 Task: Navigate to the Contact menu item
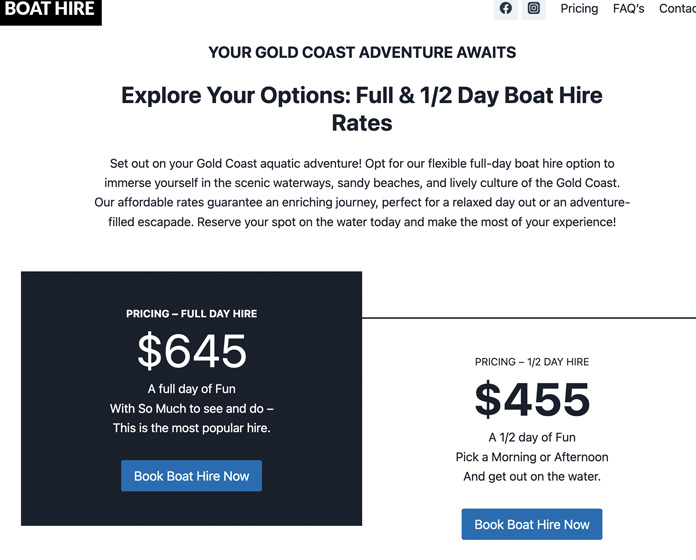pos(677,9)
